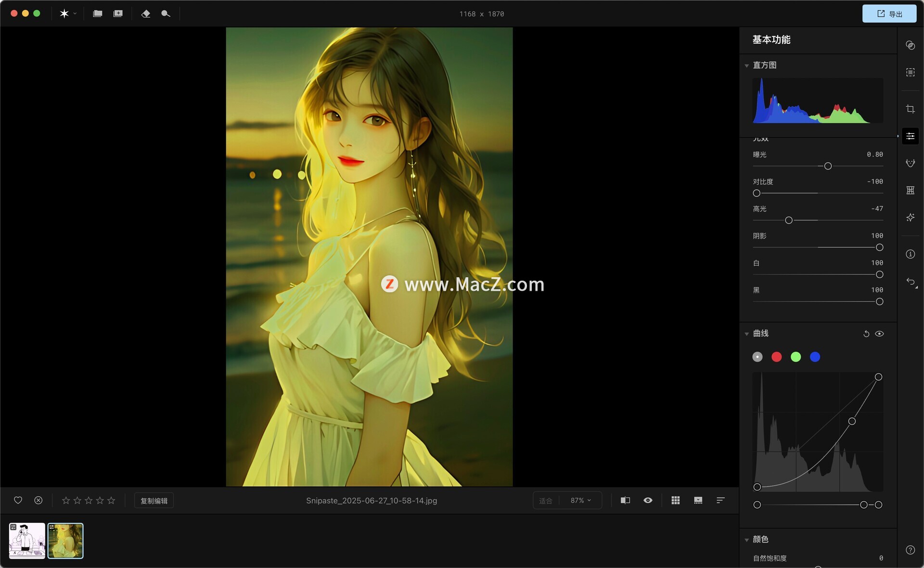Select the selection/mask frame icon in sidebar
924x568 pixels.
pos(910,72)
